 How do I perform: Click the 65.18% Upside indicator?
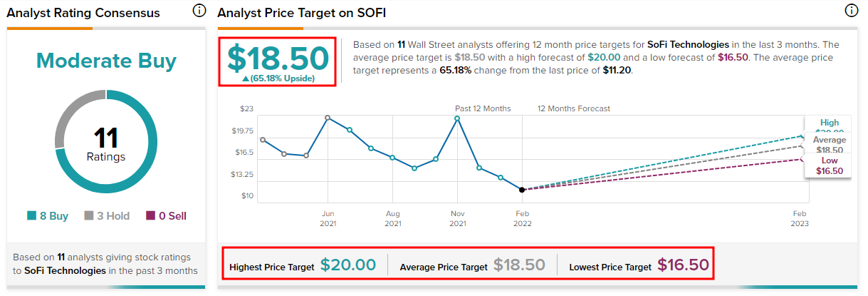point(278,78)
